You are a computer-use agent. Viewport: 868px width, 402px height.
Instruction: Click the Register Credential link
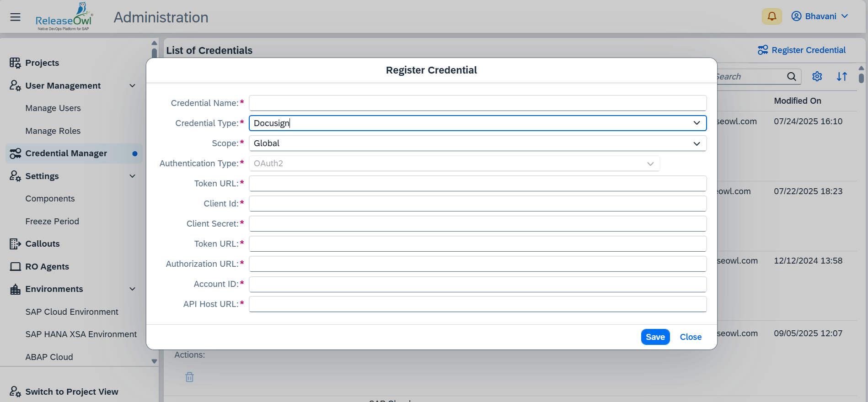point(802,50)
